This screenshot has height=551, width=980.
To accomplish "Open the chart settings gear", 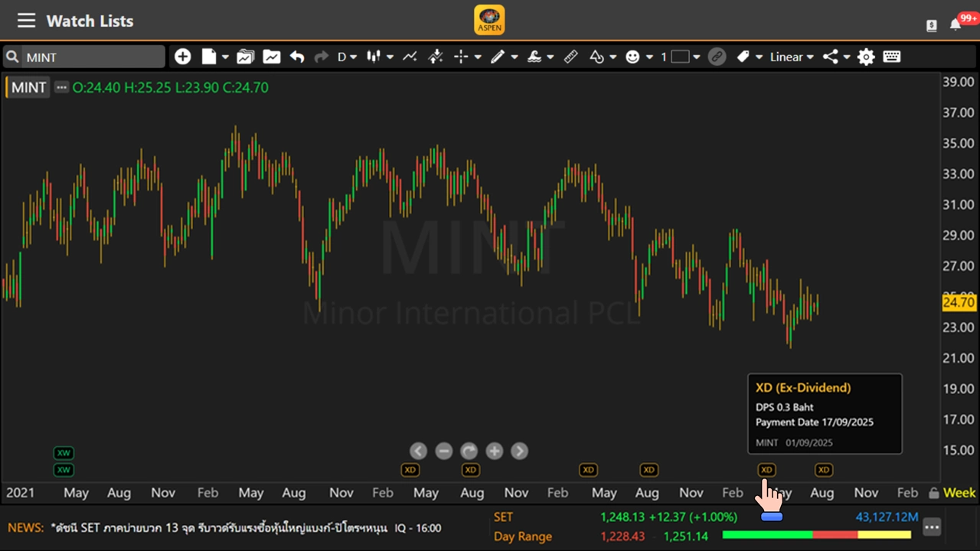I will tap(866, 57).
